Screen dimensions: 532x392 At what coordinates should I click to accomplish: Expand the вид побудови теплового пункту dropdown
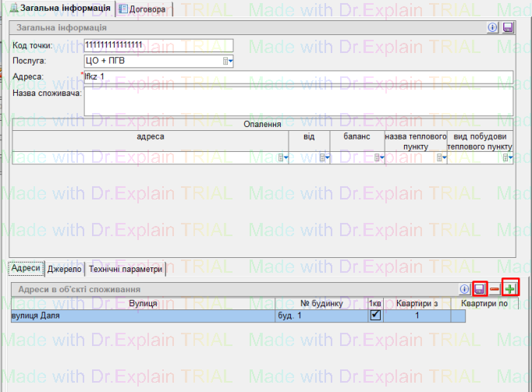point(507,157)
